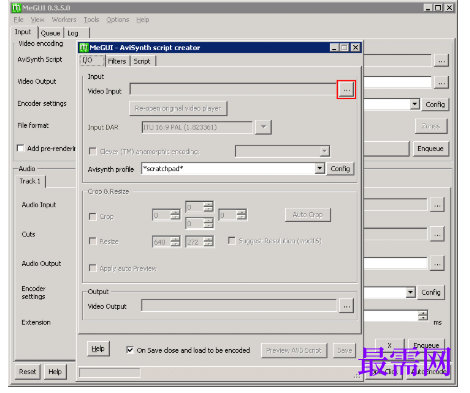This screenshot has width=470, height=393.
Task: Browse Audio Input in main window
Action: [437, 205]
